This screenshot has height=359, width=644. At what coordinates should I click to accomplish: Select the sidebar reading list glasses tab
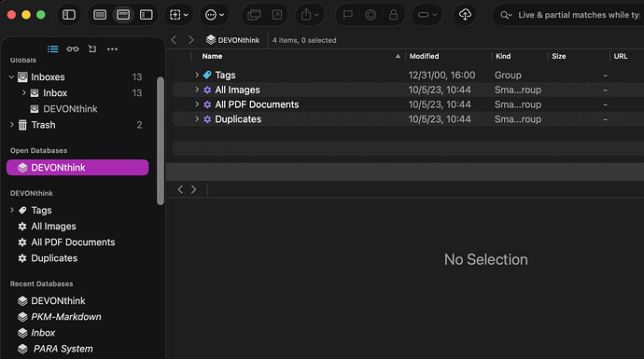(73, 49)
